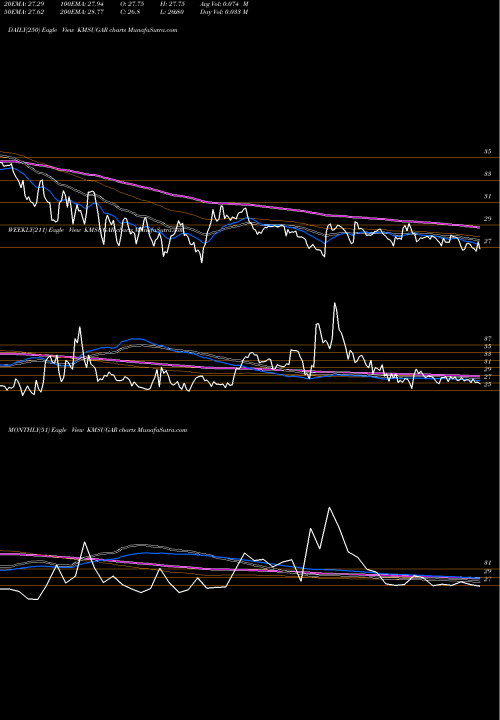This screenshot has width=500, height=720.
Task: Click the tallest price peak on monthly chart
Action: [329, 508]
